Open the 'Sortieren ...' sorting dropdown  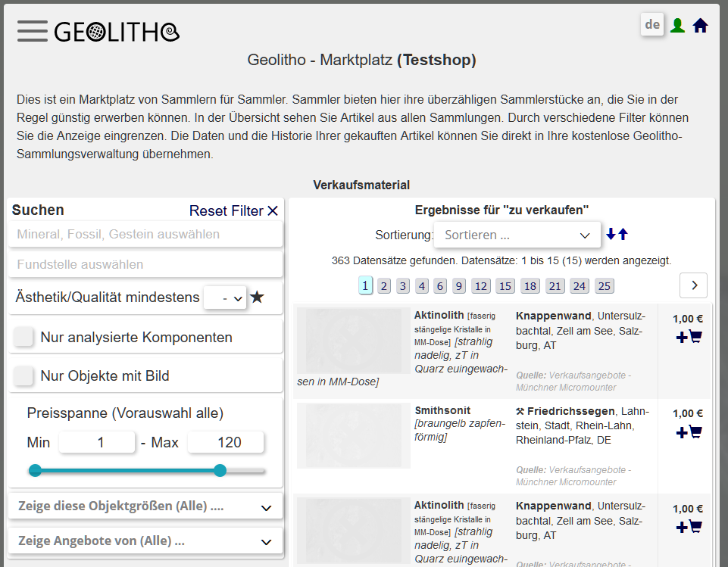pos(517,235)
